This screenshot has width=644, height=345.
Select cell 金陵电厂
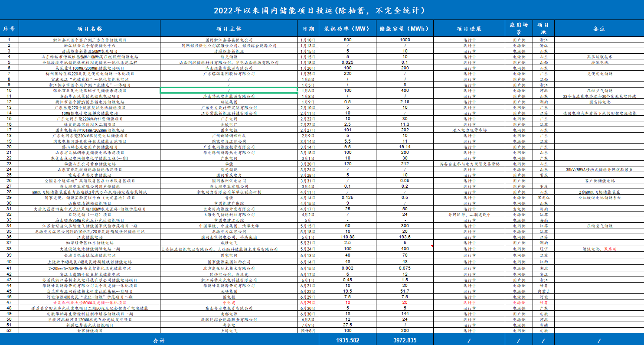tap(229, 124)
